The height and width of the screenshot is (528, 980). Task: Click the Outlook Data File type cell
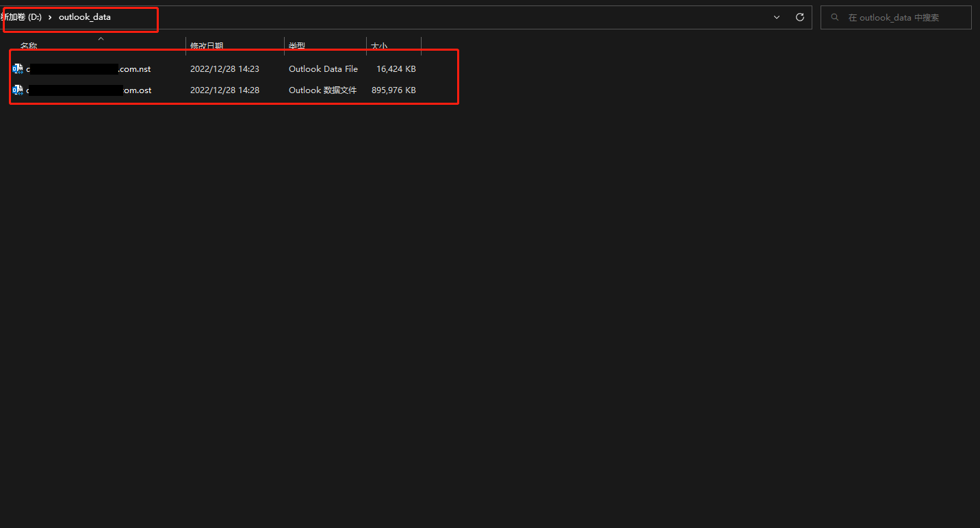pyautogui.click(x=323, y=69)
